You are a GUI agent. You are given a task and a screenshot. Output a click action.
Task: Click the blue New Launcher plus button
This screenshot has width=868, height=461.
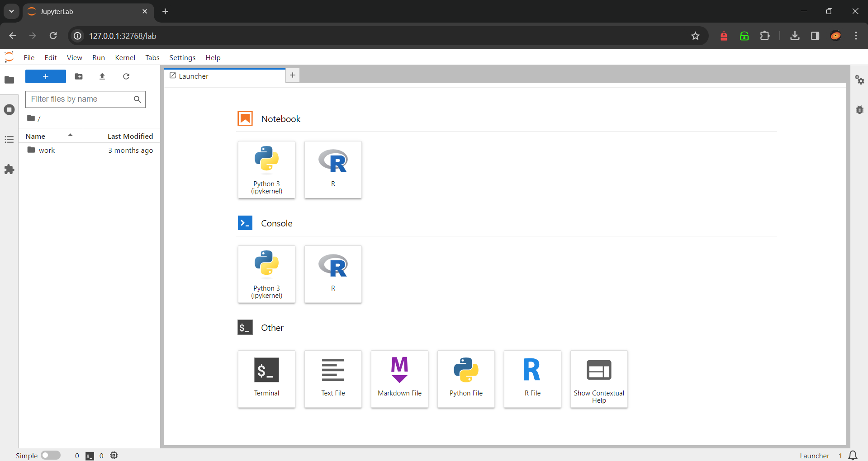46,76
